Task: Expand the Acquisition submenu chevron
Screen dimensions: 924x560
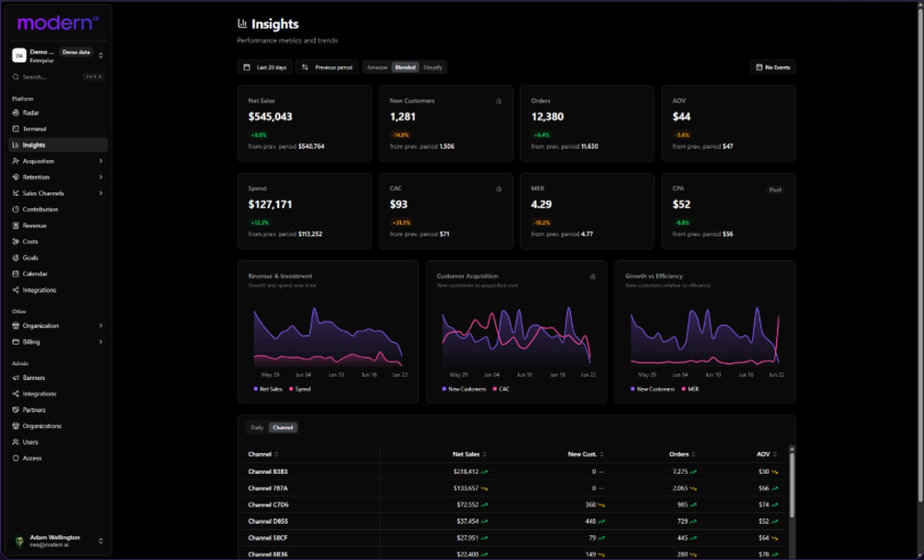Action: pos(101,161)
